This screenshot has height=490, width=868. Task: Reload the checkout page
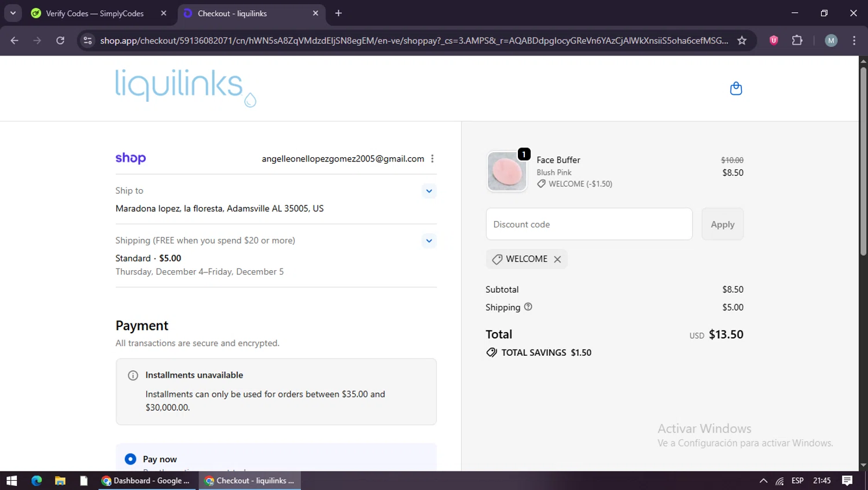60,40
